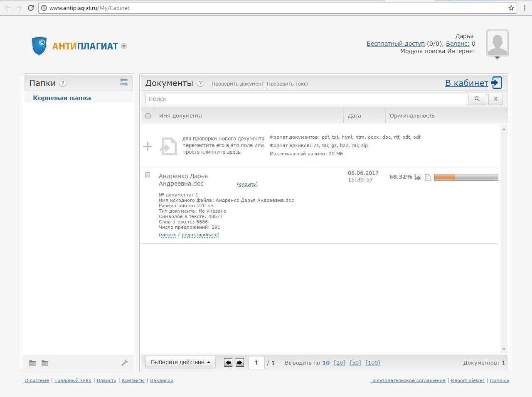Expand the Антиплагиат logo dropdown arrow

(x=124, y=46)
